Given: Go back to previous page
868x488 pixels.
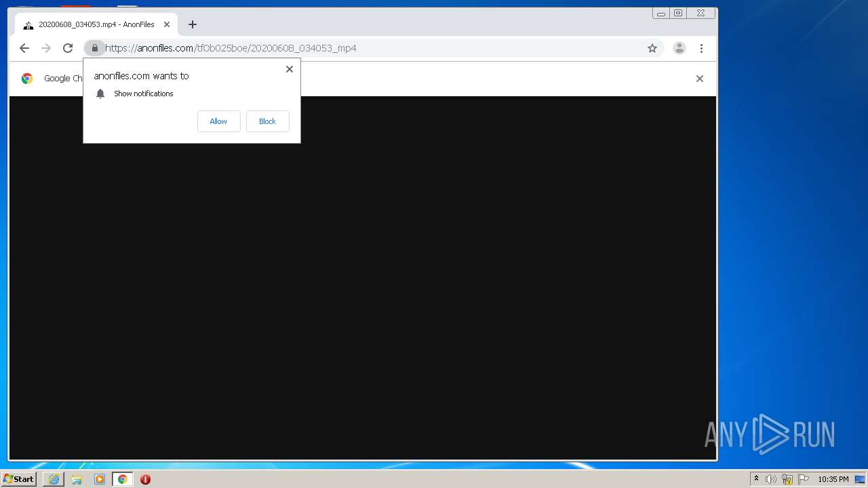Looking at the screenshot, I should pos(24,48).
